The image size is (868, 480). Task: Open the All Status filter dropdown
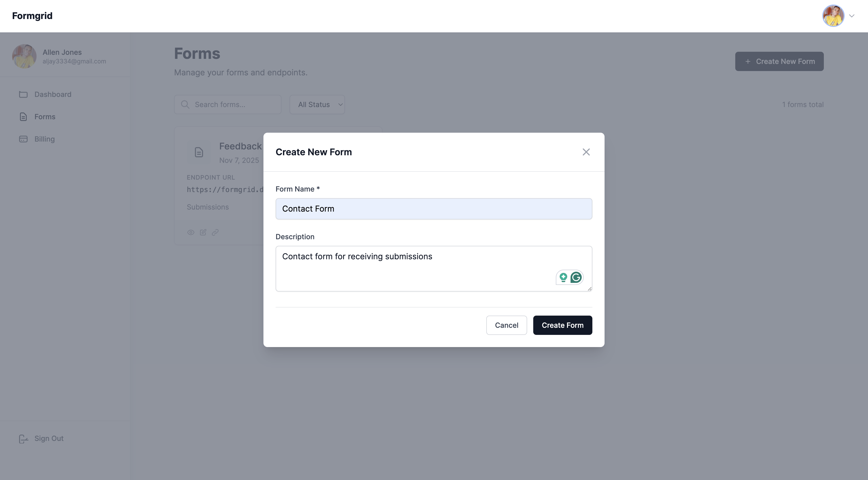(317, 105)
